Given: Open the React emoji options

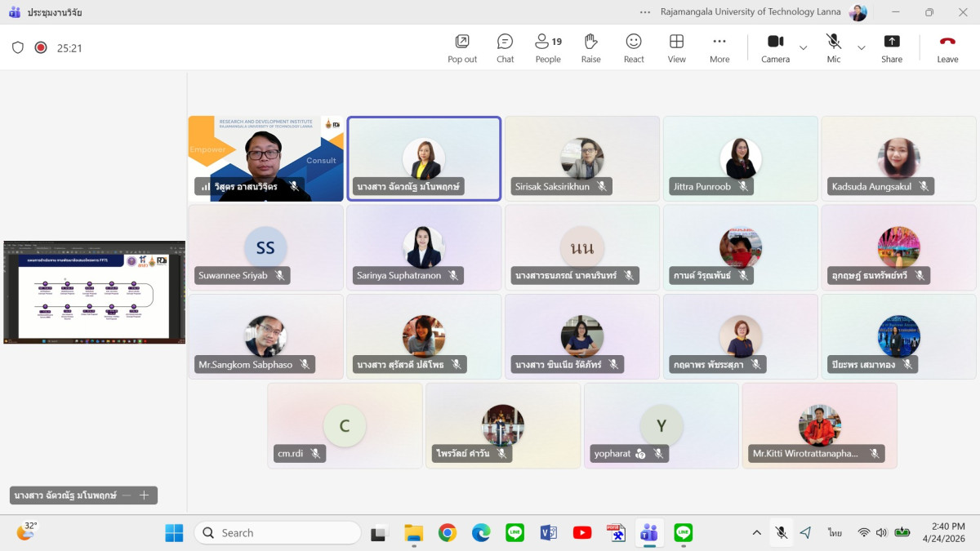Looking at the screenshot, I should coord(634,47).
